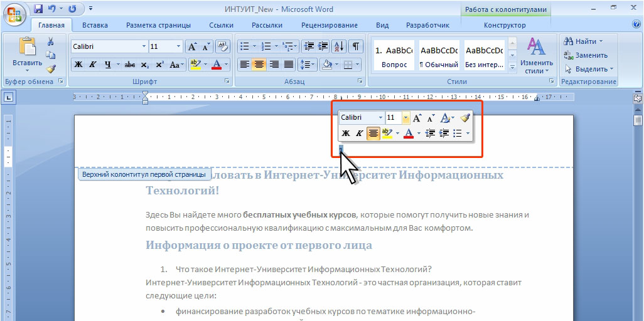Open Change Case Aa menu
The width and height of the screenshot is (644, 321).
pos(176,65)
